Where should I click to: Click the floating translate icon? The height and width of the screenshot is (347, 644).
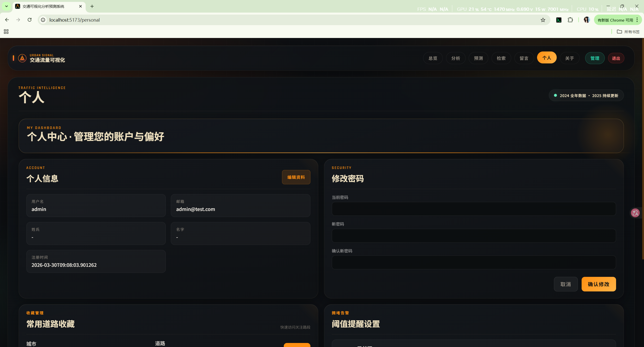(x=635, y=213)
